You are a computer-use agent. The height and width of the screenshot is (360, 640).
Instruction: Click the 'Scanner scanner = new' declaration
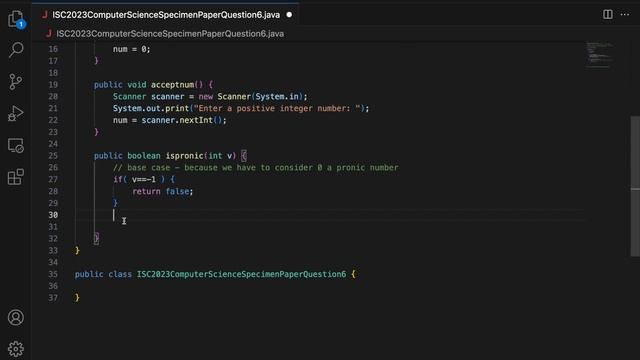point(163,96)
